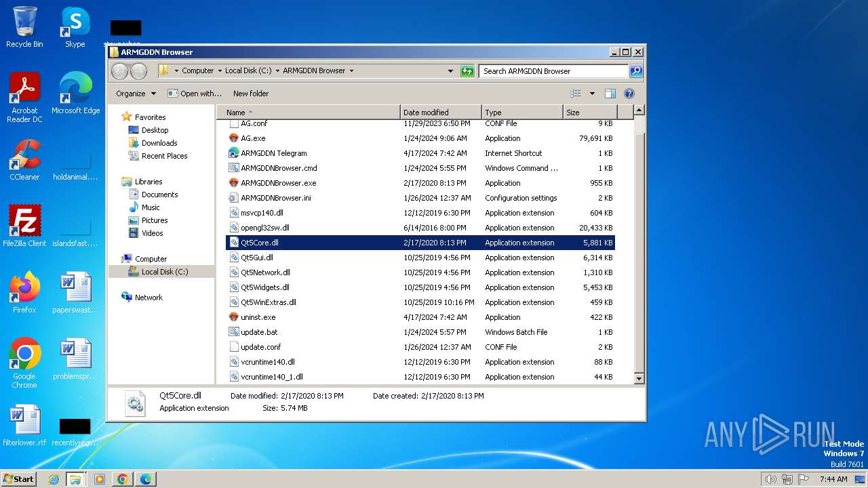
Task: Open Microsoft Edge desktop icon
Action: (x=75, y=94)
